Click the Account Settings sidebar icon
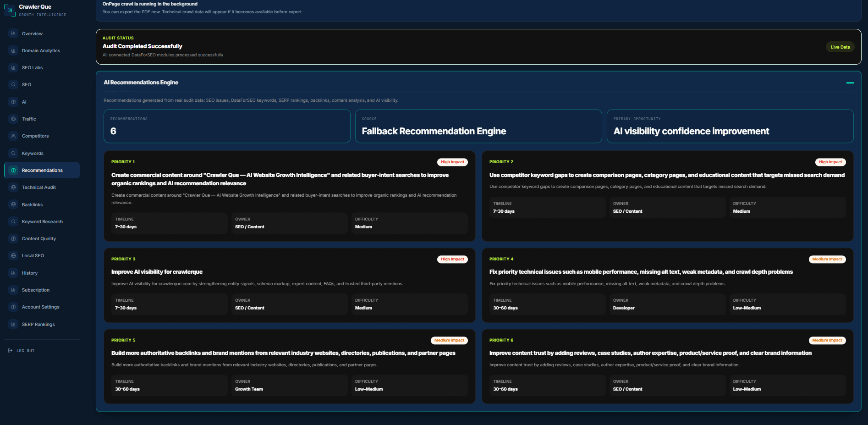Image resolution: width=868 pixels, height=425 pixels. coord(13,307)
